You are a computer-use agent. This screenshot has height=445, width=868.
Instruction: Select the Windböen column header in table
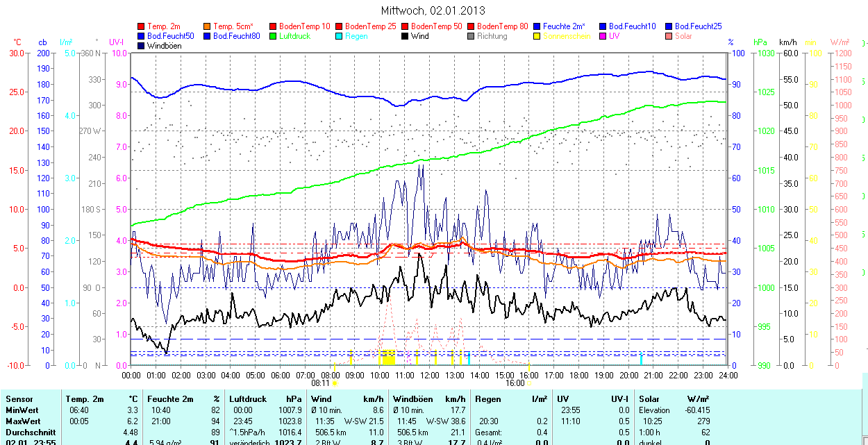tap(415, 399)
